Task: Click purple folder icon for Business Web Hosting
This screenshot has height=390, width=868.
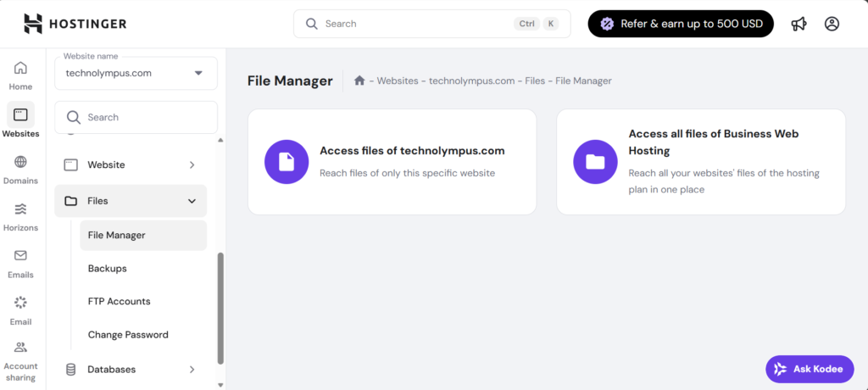Action: point(595,162)
